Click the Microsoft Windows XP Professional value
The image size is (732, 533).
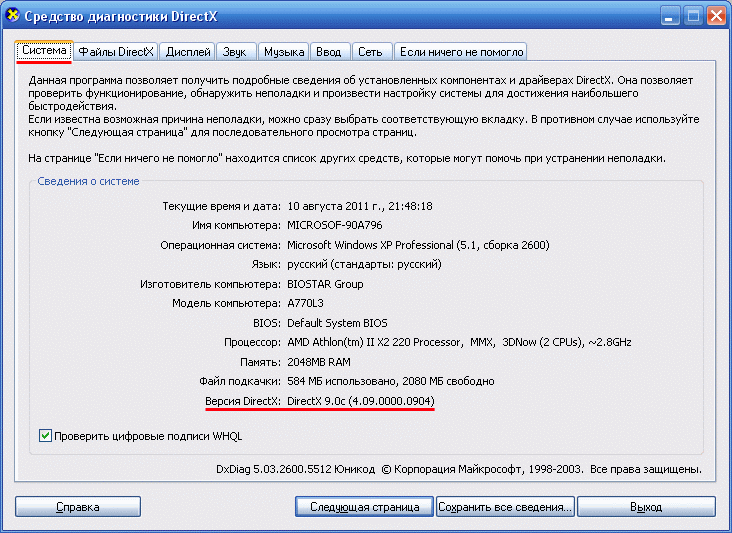click(418, 245)
